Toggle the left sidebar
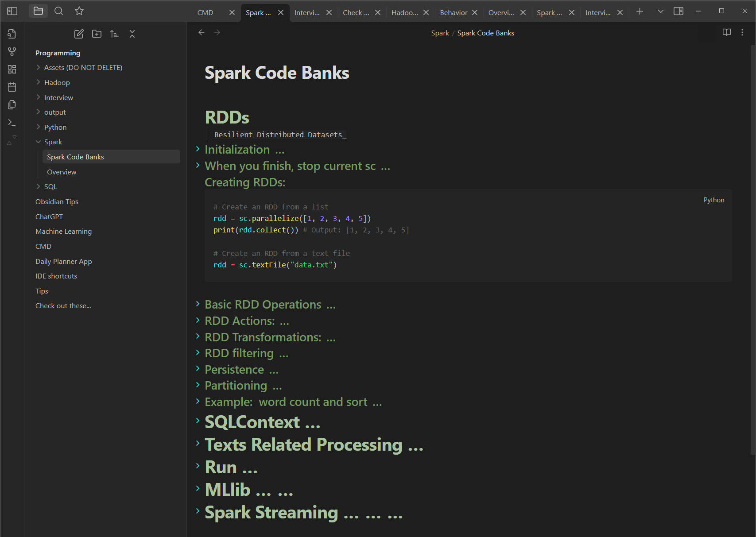Image resolution: width=756 pixels, height=537 pixels. (x=12, y=11)
